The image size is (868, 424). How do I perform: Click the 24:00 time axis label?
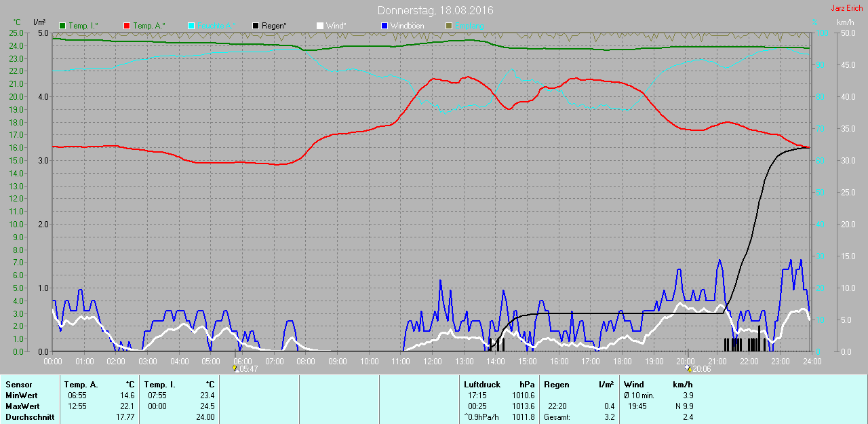coord(812,362)
